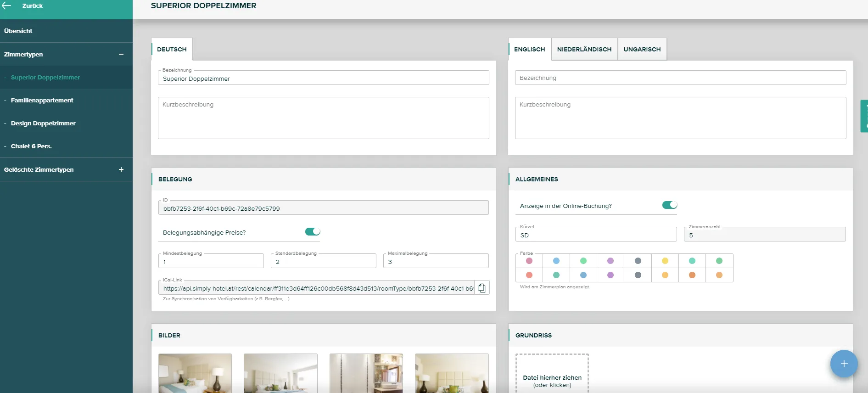Click the 'BELEGUNG' section heading

click(175, 179)
